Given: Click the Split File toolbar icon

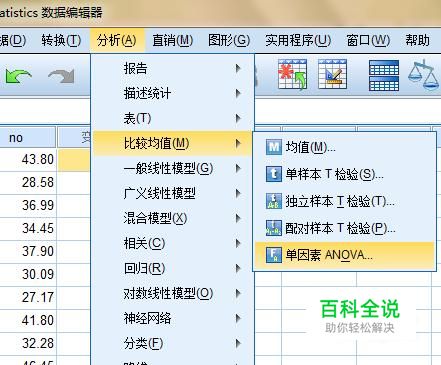Looking at the screenshot, I should click(384, 75).
